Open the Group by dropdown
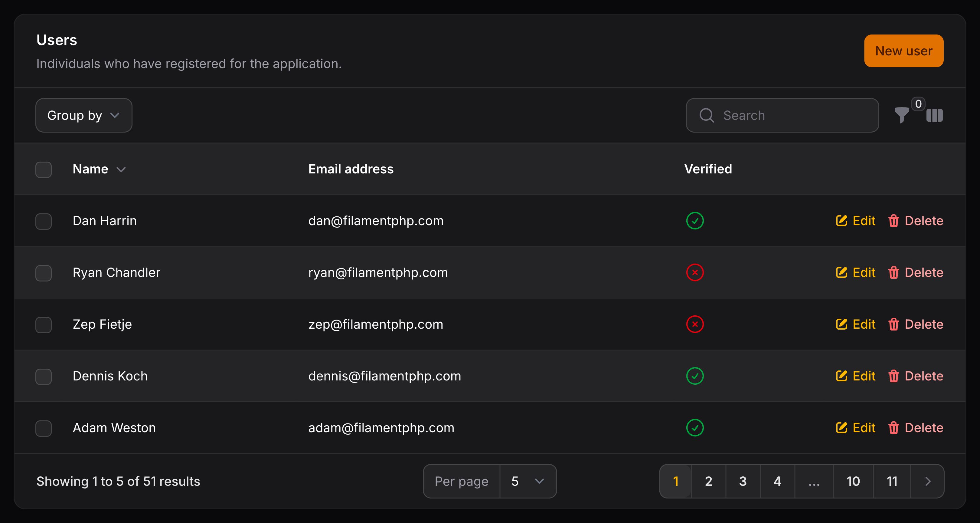Viewport: 980px width, 523px height. [x=84, y=115]
